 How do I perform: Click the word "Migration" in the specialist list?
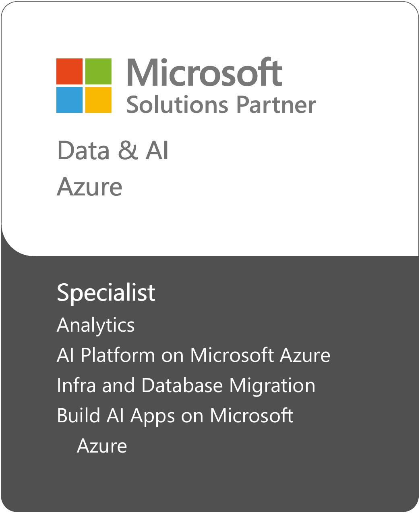click(x=272, y=386)
